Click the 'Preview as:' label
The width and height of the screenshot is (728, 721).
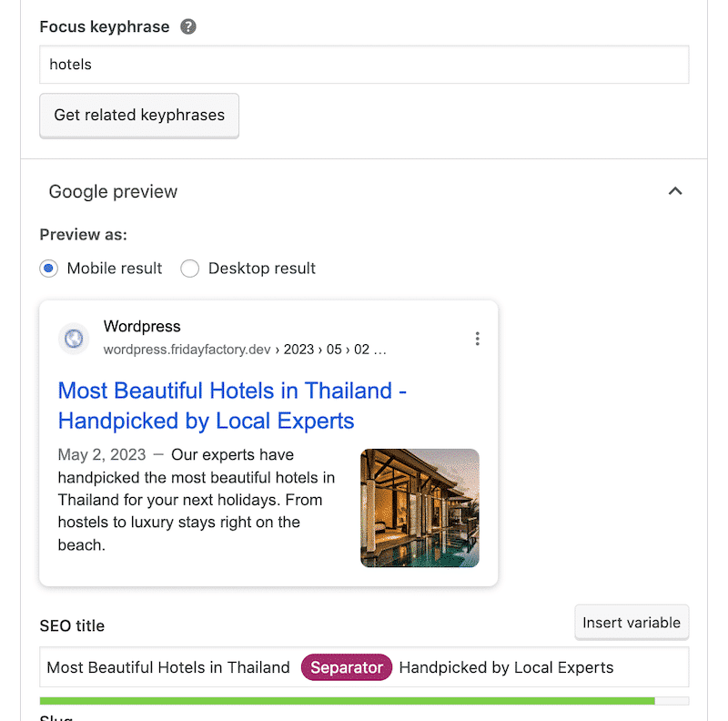83,235
